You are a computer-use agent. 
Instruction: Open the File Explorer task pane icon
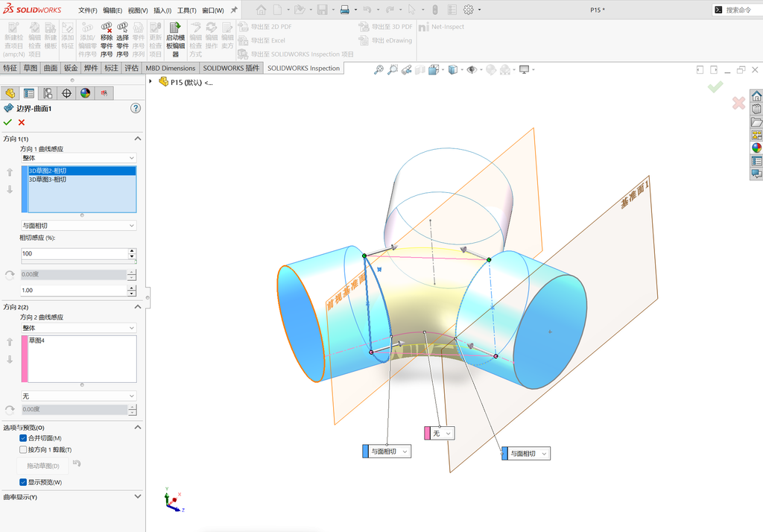(756, 121)
